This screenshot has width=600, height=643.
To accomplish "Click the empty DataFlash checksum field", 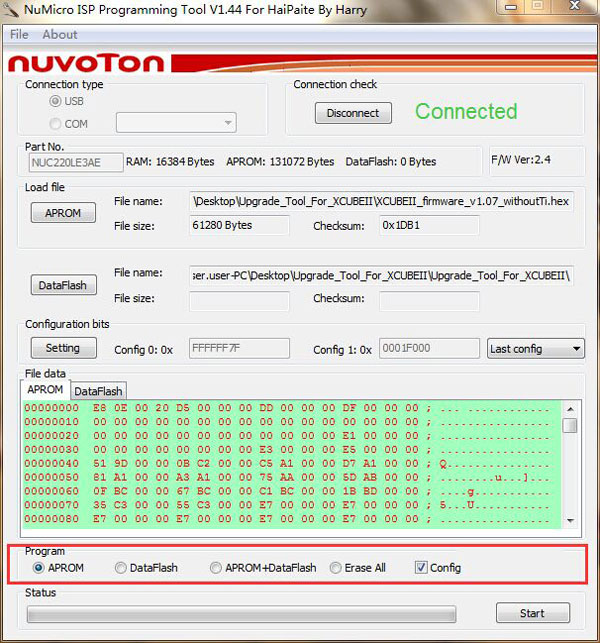I will pyautogui.click(x=429, y=301).
